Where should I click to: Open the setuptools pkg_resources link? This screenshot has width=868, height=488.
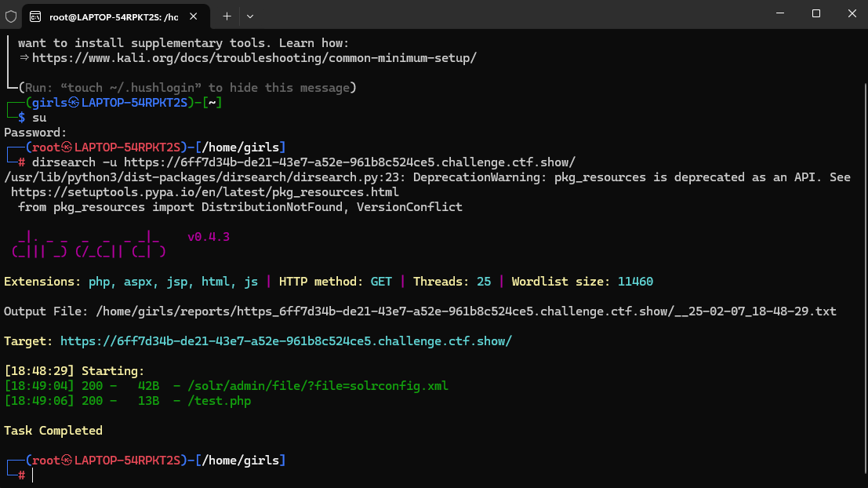[205, 192]
